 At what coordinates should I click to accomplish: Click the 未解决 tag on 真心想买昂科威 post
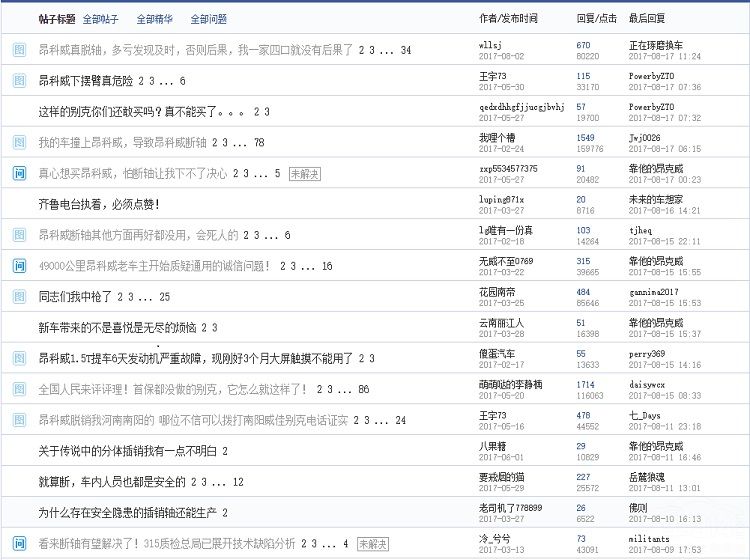[304, 174]
